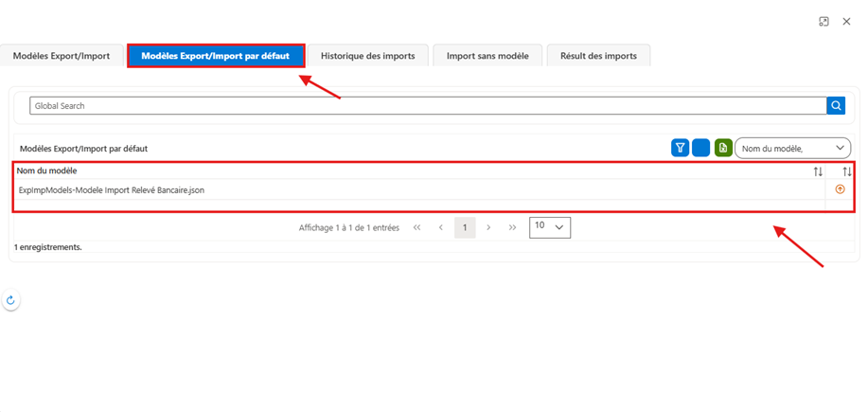868x412 pixels.
Task: Expand the 10 entries per page dropdown
Action: click(x=550, y=227)
